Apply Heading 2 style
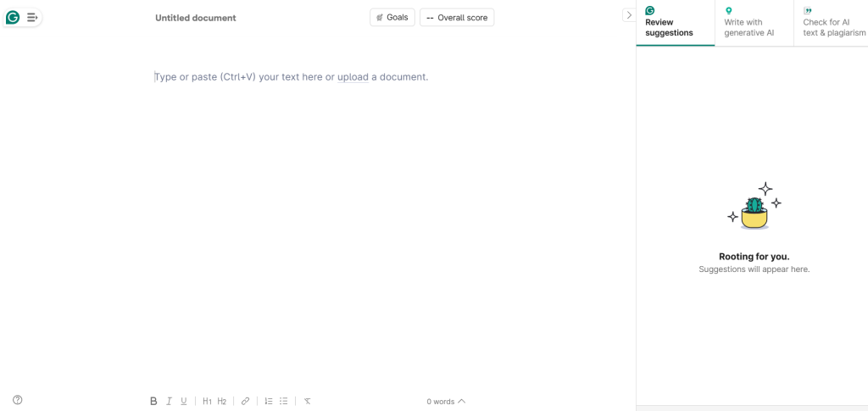This screenshot has width=868, height=411. [x=221, y=401]
